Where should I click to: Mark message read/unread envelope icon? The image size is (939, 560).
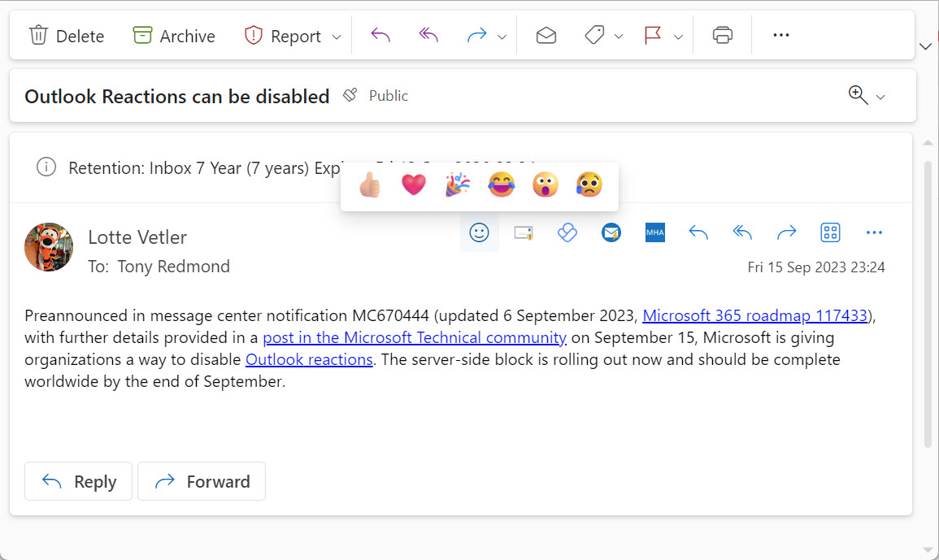(546, 36)
